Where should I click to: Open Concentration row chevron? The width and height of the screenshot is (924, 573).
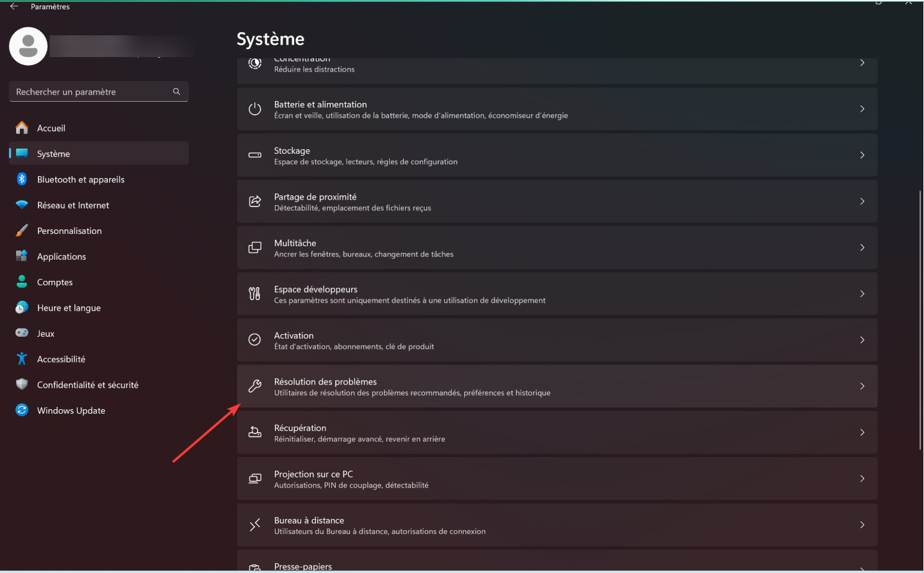[863, 63]
